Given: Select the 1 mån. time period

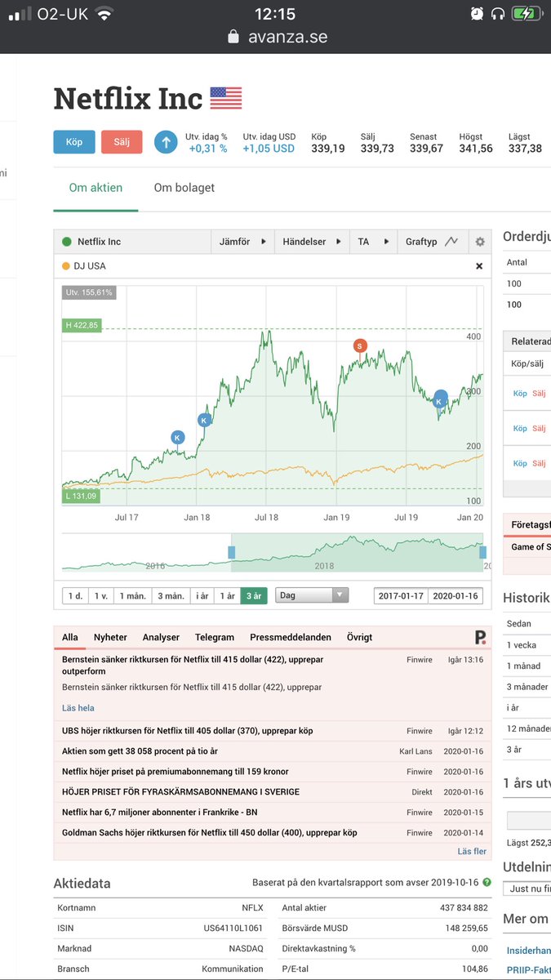Looking at the screenshot, I should pos(133,595).
